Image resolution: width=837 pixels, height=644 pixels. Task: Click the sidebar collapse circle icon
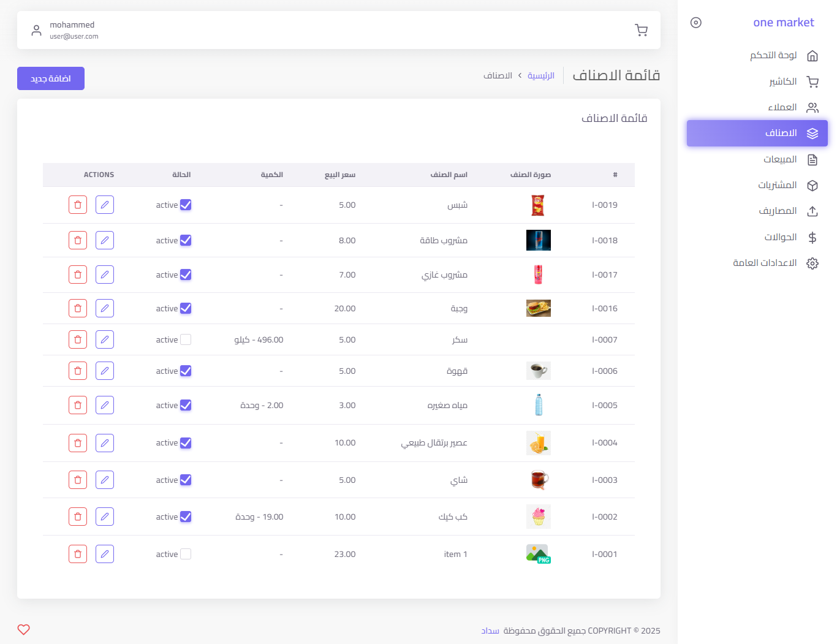tap(695, 23)
